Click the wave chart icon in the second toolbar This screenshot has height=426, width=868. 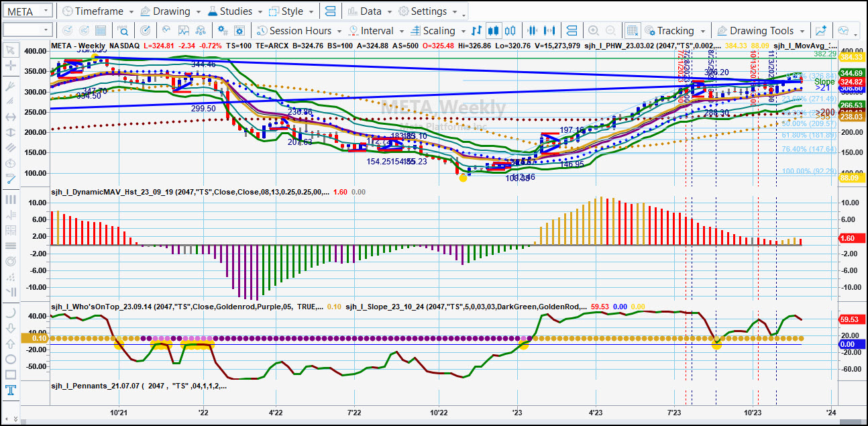[166, 31]
